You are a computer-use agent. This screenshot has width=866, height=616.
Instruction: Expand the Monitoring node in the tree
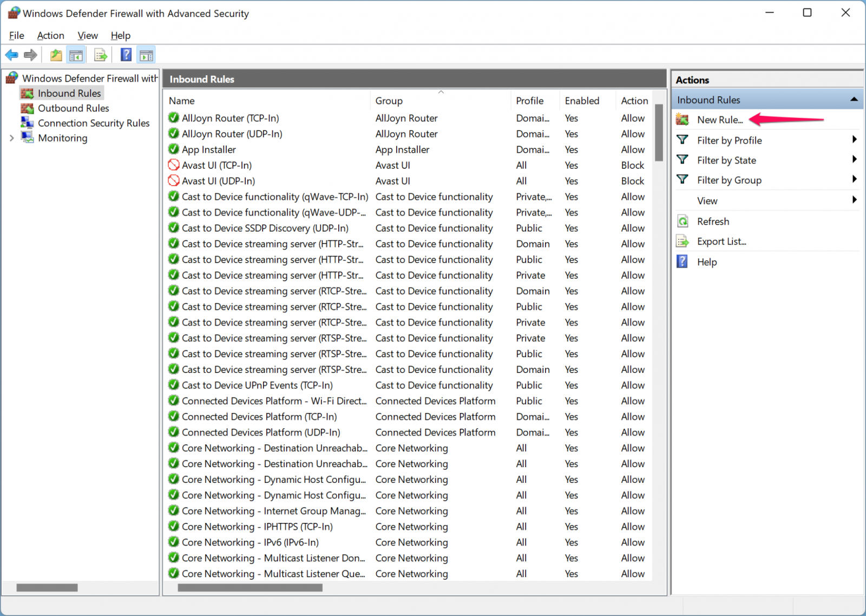(x=12, y=137)
